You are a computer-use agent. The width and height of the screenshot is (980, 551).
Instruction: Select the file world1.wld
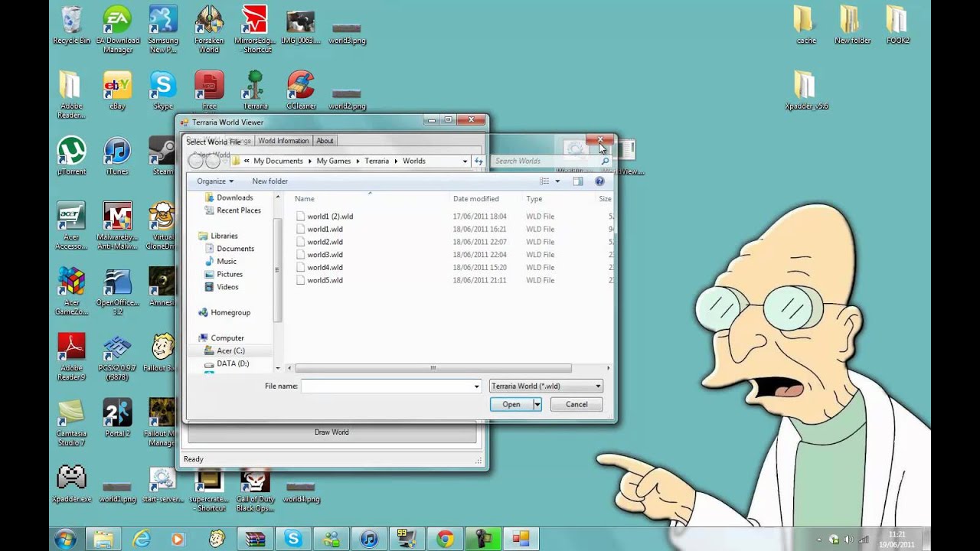320,229
